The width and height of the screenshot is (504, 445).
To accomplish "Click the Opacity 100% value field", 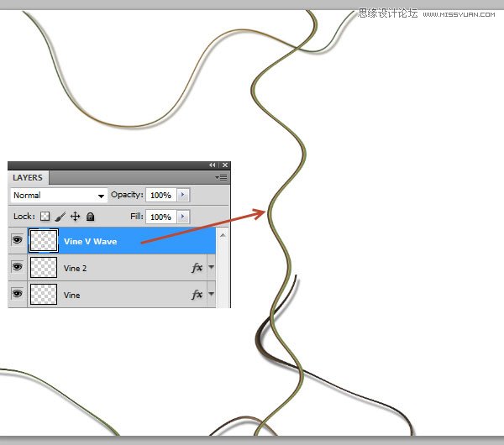I will point(161,195).
